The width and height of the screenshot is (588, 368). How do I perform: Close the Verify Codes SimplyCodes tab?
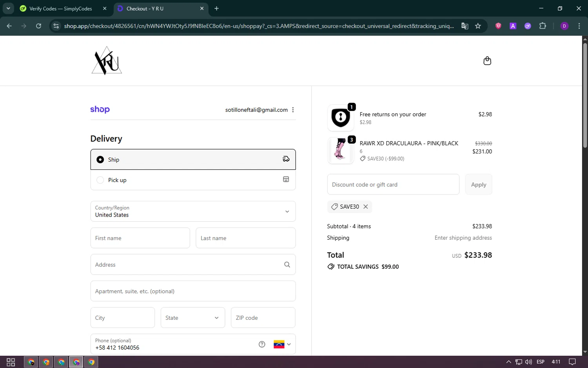[105, 8]
